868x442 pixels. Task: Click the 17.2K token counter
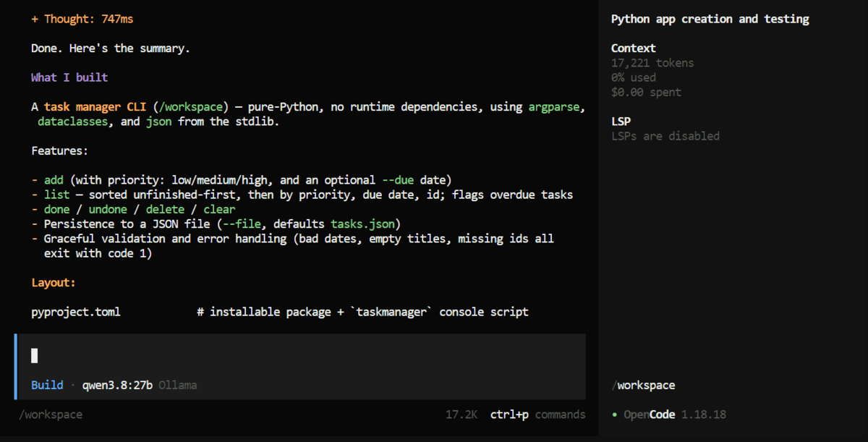tap(461, 415)
